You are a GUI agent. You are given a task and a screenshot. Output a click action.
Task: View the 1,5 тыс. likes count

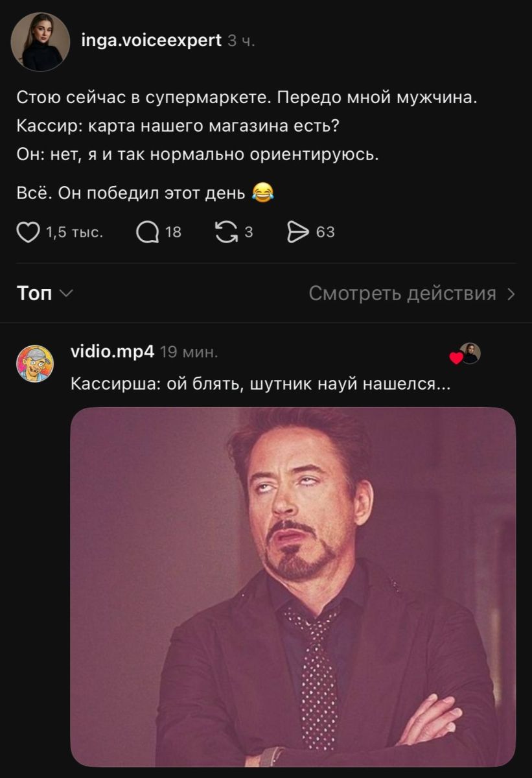click(75, 232)
